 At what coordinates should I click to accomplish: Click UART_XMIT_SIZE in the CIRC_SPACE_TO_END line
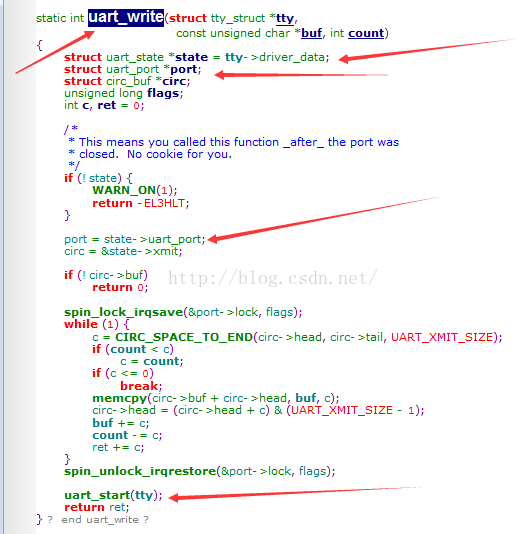(442, 337)
